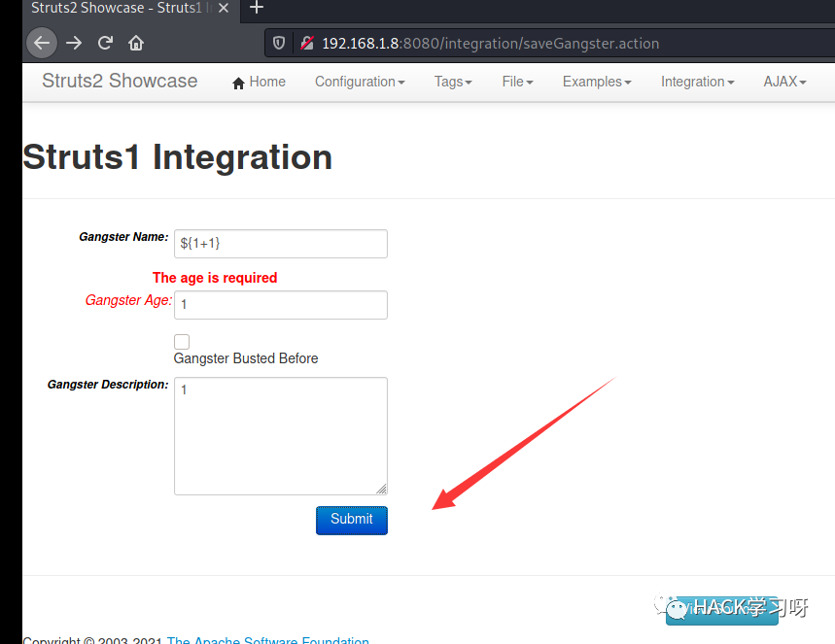This screenshot has height=644, width=835.
Task: Click the Submit button
Action: 352,520
